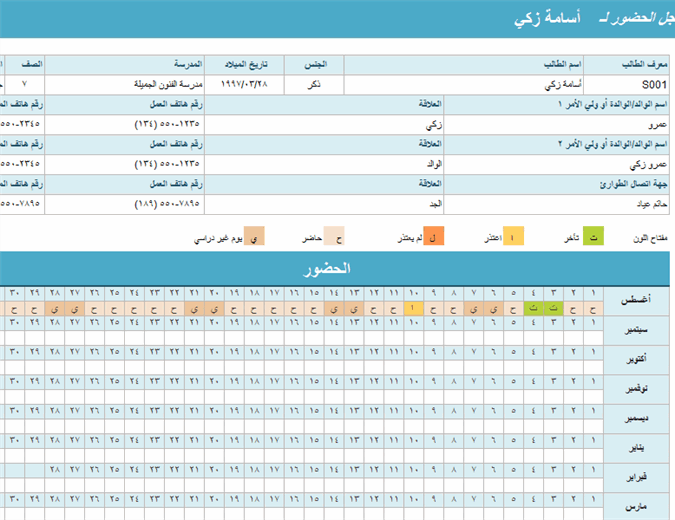The image size is (675, 520).
Task: Select the 'ديسمبر' month label
Action: tap(636, 418)
